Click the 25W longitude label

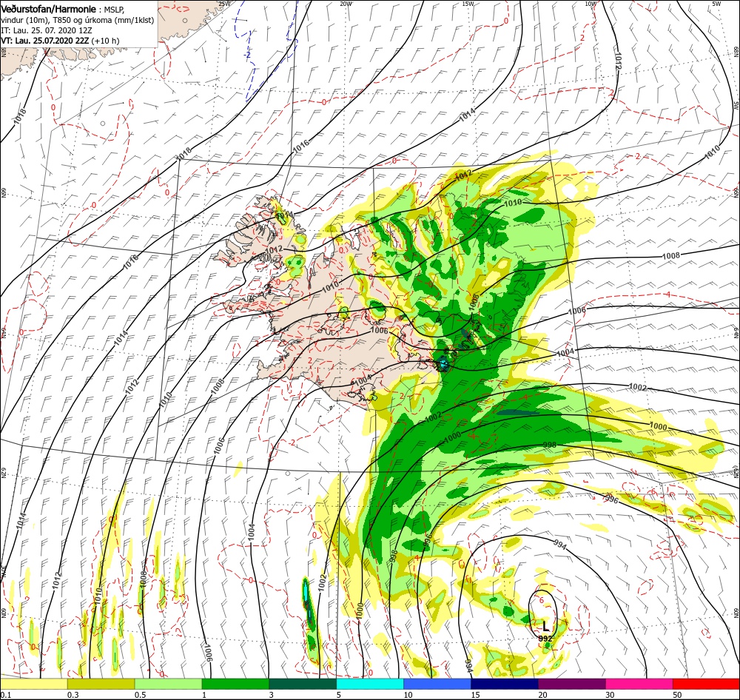pyautogui.click(x=224, y=4)
